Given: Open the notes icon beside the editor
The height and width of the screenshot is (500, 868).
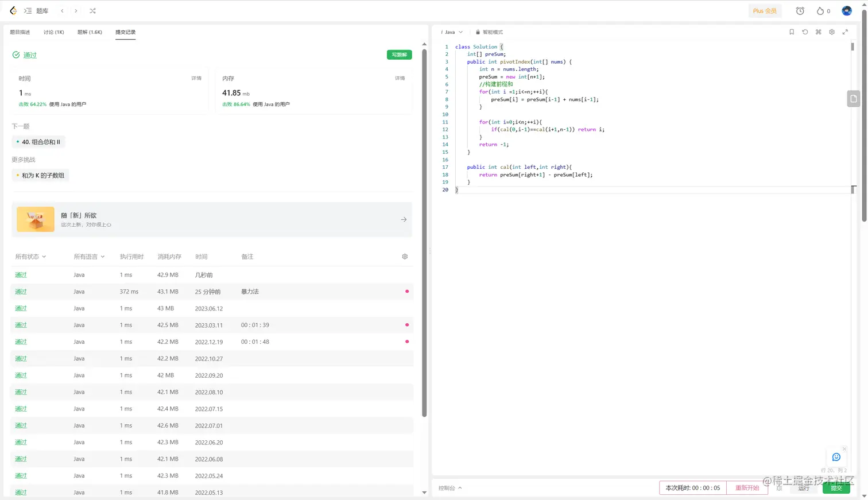Looking at the screenshot, I should [x=854, y=99].
